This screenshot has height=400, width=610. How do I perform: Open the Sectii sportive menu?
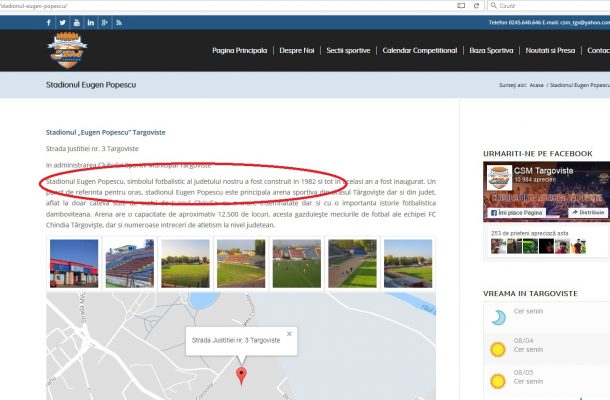point(347,50)
